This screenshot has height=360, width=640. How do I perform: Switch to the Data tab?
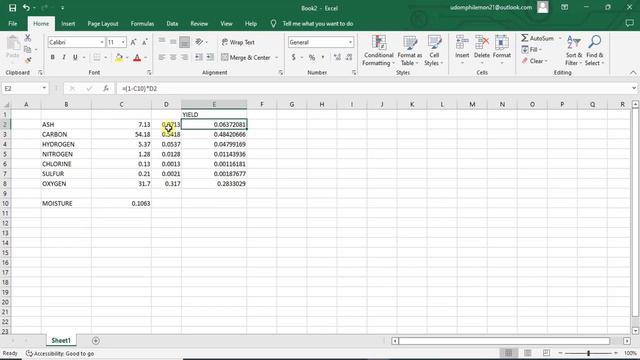click(x=172, y=24)
